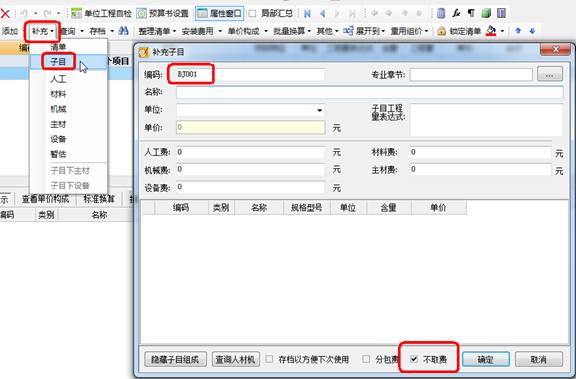This screenshot has height=379, width=576.
Task: Open the fill color dropdown arrow
Action: (502, 31)
